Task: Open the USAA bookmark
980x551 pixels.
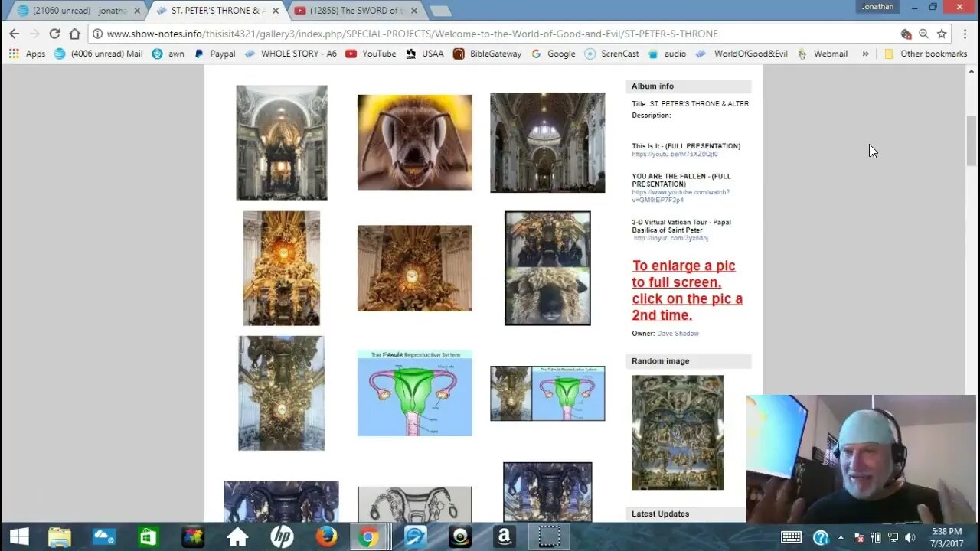Action: (425, 54)
